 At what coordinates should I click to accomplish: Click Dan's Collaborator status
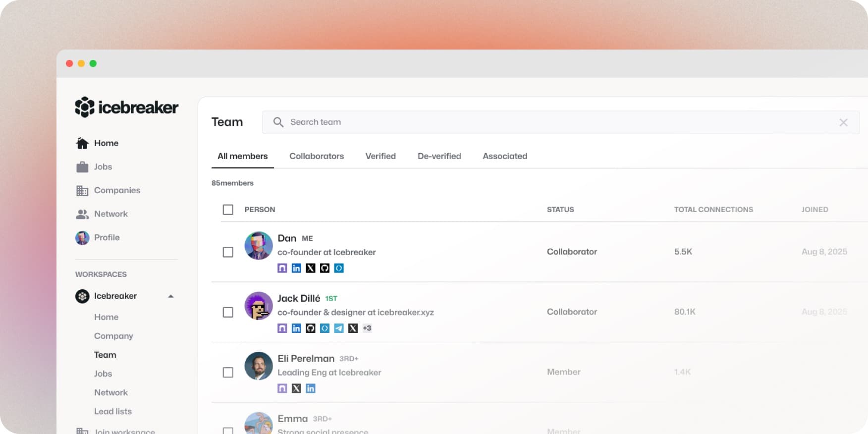tap(572, 252)
